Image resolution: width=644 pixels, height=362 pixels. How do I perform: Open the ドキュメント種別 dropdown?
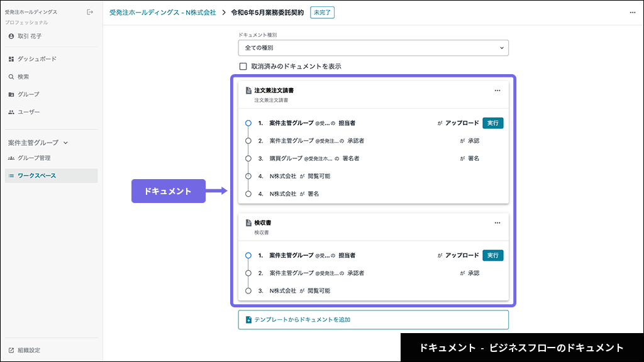click(374, 48)
